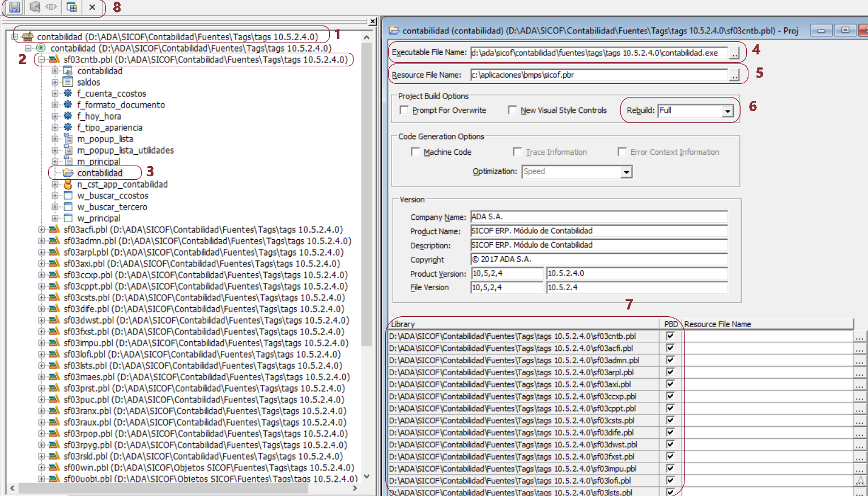Select saldos in the library tree
Viewport: 868px width, 496px height.
click(88, 82)
